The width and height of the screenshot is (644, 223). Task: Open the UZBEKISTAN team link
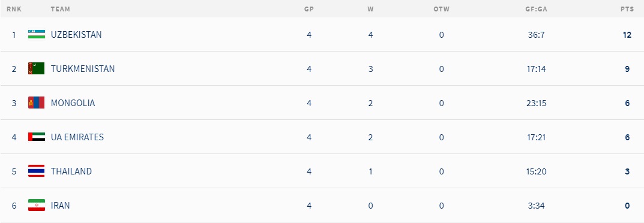76,35
